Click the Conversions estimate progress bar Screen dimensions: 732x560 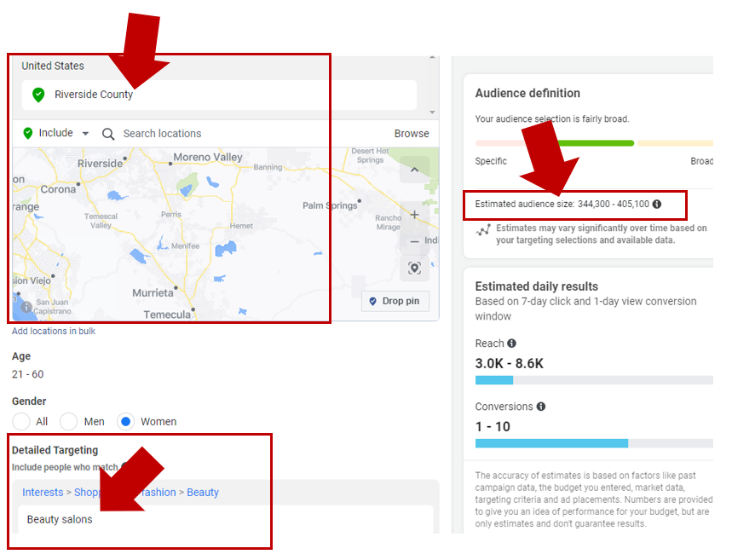(x=594, y=443)
